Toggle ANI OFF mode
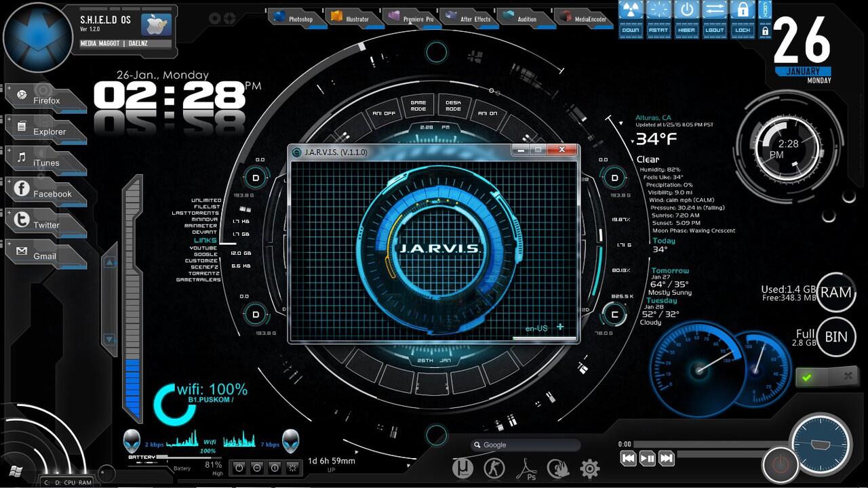The width and height of the screenshot is (868, 488). click(384, 113)
